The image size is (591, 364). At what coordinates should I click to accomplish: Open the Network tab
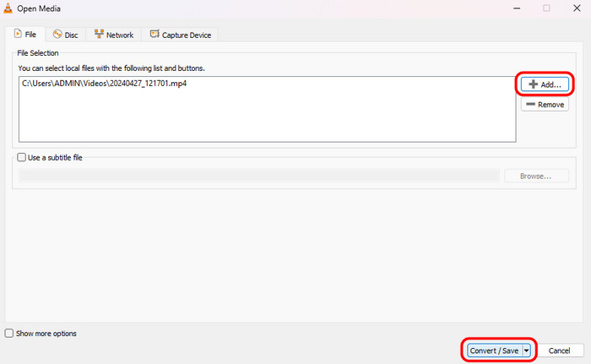(114, 35)
